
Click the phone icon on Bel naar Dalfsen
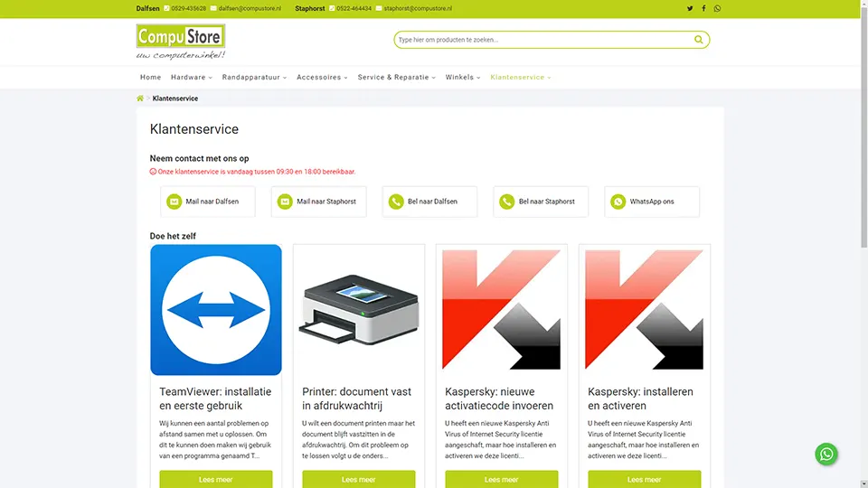(x=396, y=202)
